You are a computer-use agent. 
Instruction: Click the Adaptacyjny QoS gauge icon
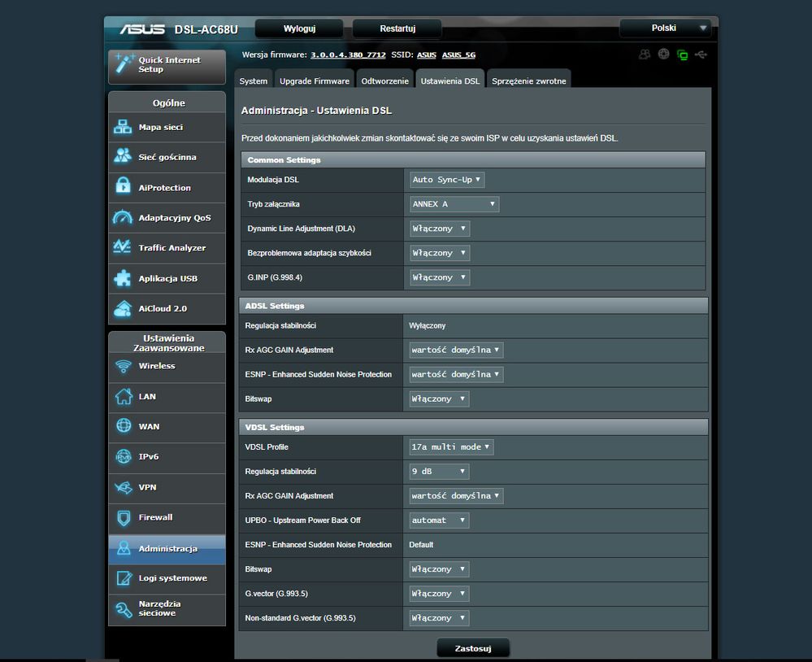[x=123, y=218]
